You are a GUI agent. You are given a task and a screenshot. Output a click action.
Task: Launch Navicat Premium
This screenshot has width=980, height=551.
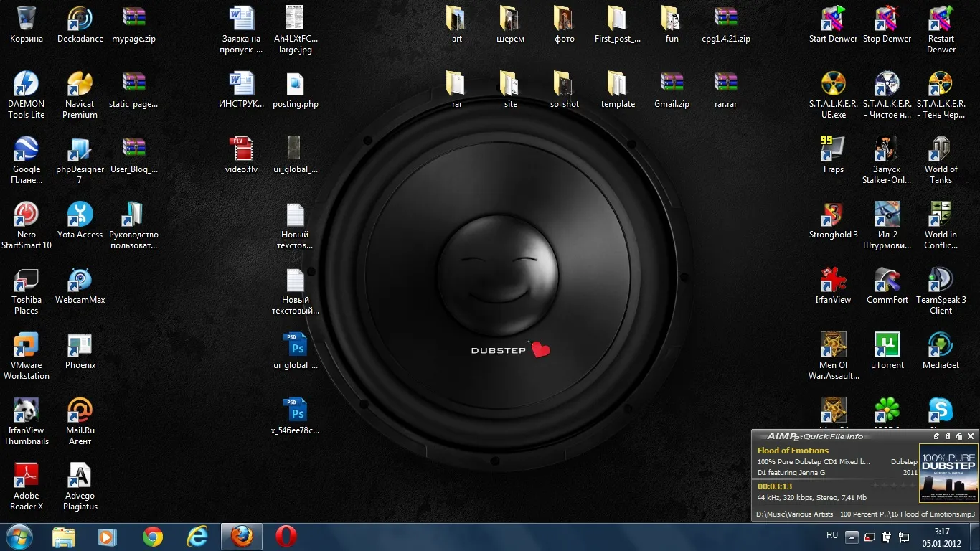[x=80, y=95]
